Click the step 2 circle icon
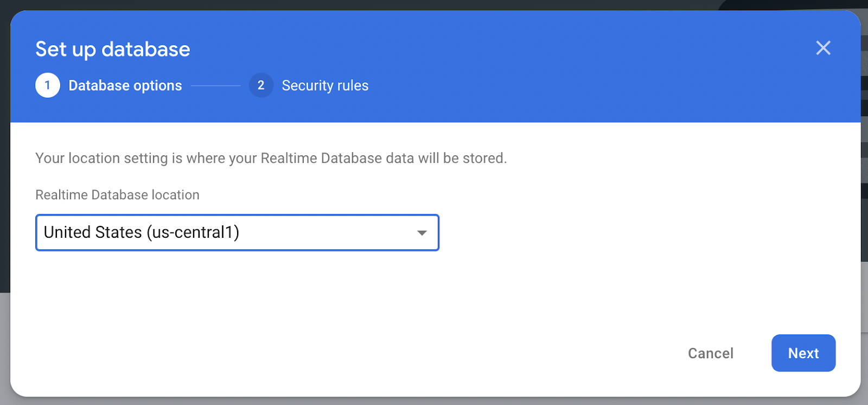The height and width of the screenshot is (405, 868). (261, 85)
